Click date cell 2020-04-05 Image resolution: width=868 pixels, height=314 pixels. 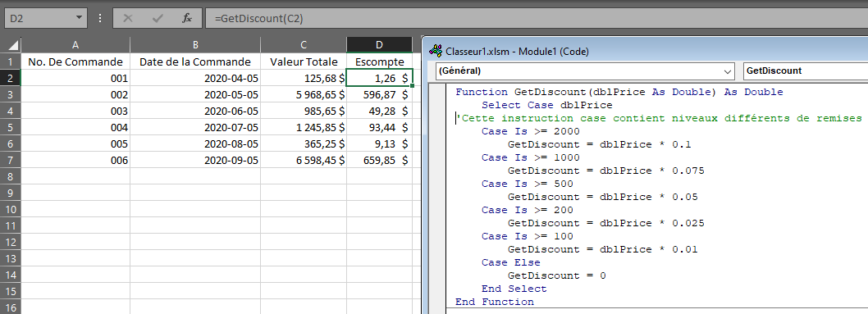pos(195,78)
